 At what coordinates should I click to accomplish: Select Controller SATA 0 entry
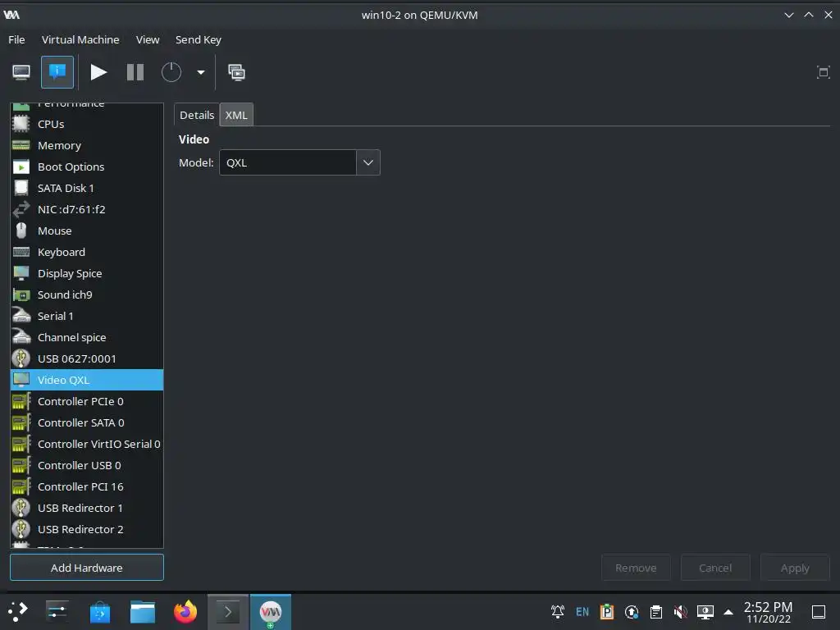[87, 422]
